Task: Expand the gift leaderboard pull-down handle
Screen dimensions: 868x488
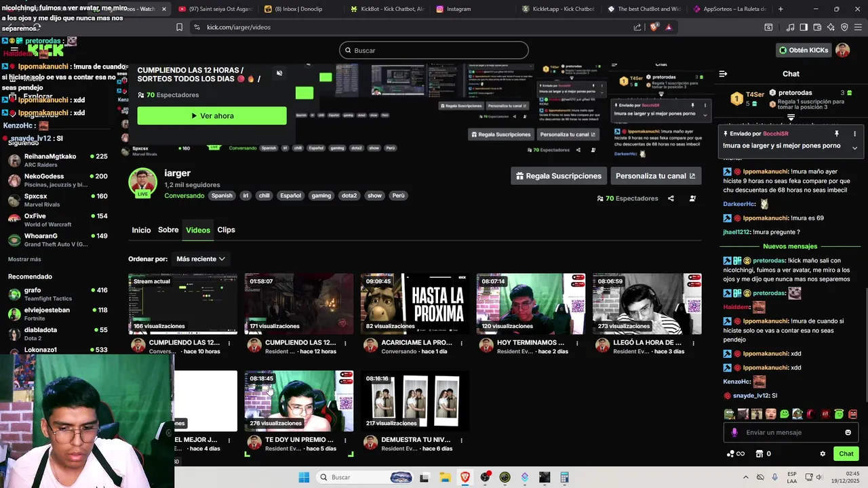Action: click(791, 118)
